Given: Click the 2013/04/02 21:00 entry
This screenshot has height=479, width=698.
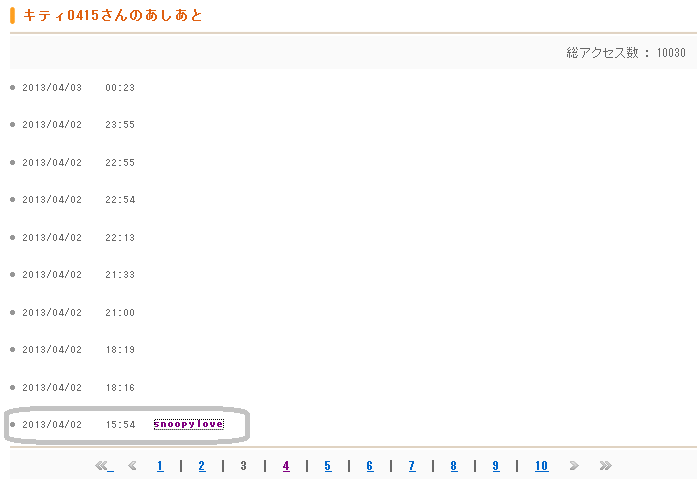Looking at the screenshot, I should pos(78,313).
